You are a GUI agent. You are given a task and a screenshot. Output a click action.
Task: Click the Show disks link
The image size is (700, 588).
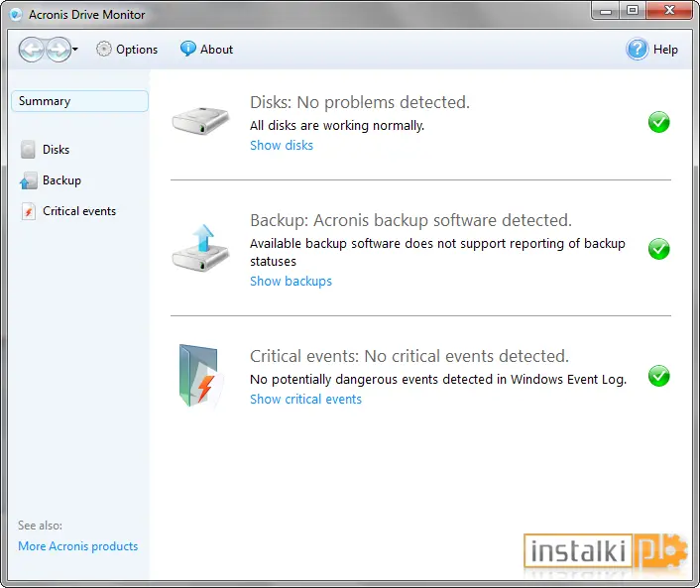[282, 146]
